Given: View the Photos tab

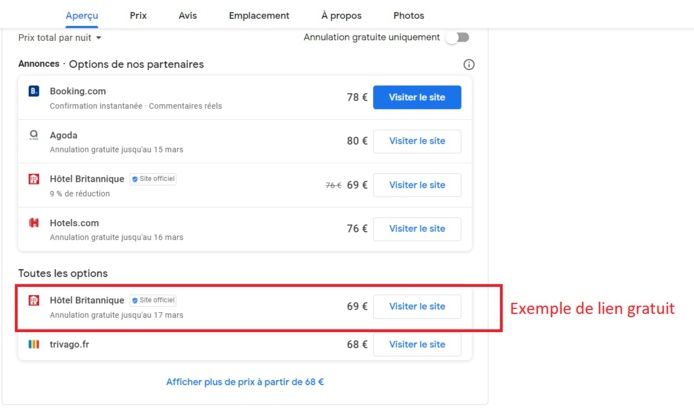Looking at the screenshot, I should click(409, 15).
